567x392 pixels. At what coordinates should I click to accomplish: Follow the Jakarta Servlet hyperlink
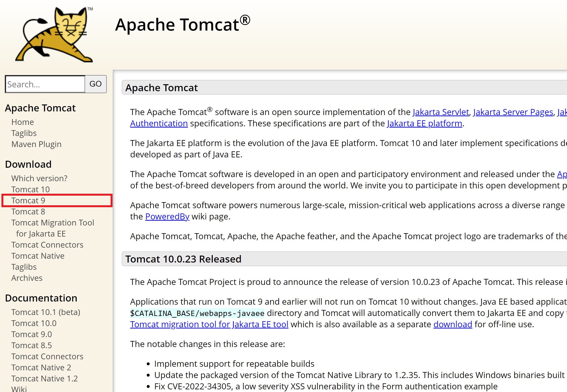click(x=441, y=112)
